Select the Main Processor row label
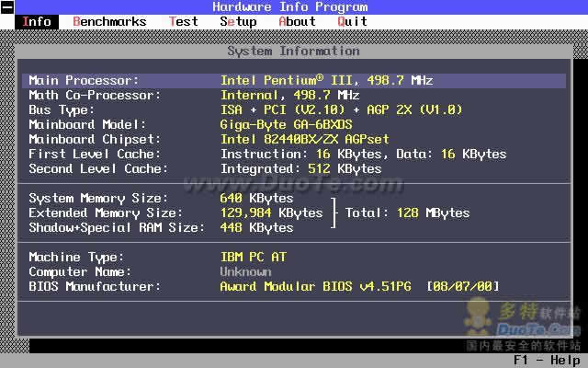Screen dimensions: 588x368 [x=84, y=80]
